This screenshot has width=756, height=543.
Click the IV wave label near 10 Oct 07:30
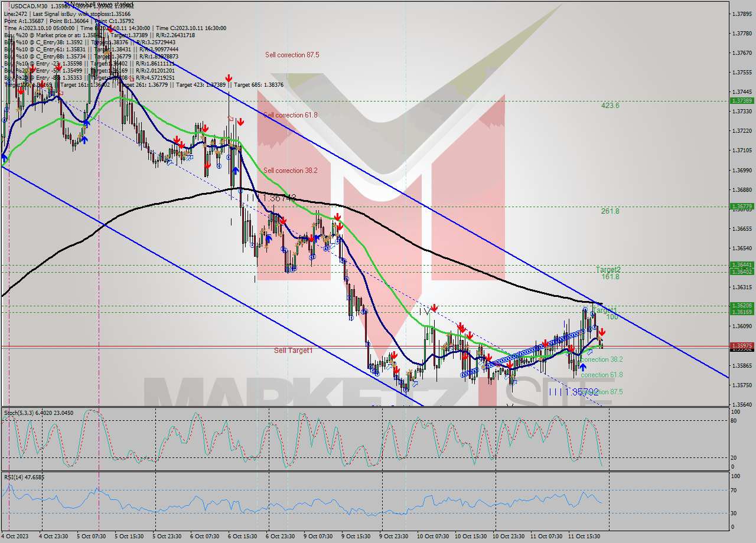(x=425, y=310)
